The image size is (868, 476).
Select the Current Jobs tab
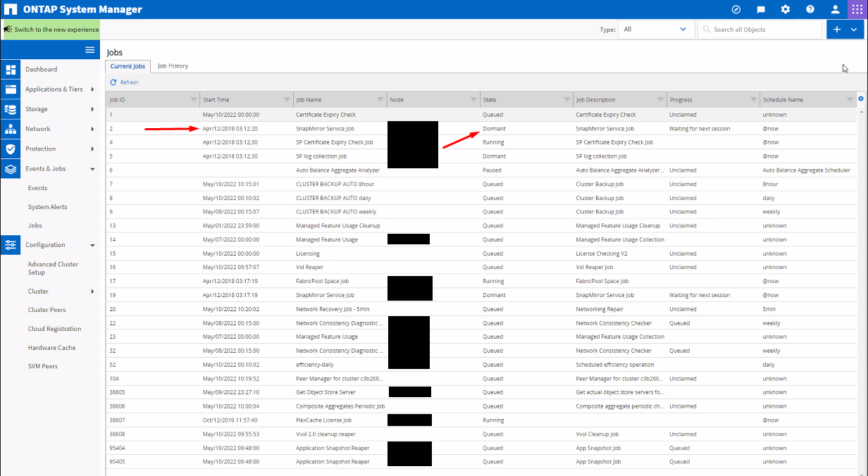[x=128, y=66]
